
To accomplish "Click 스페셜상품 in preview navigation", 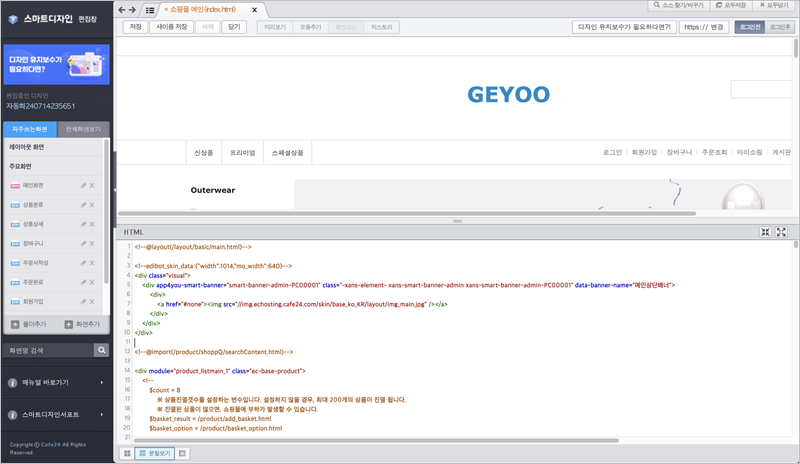I will pos(287,153).
